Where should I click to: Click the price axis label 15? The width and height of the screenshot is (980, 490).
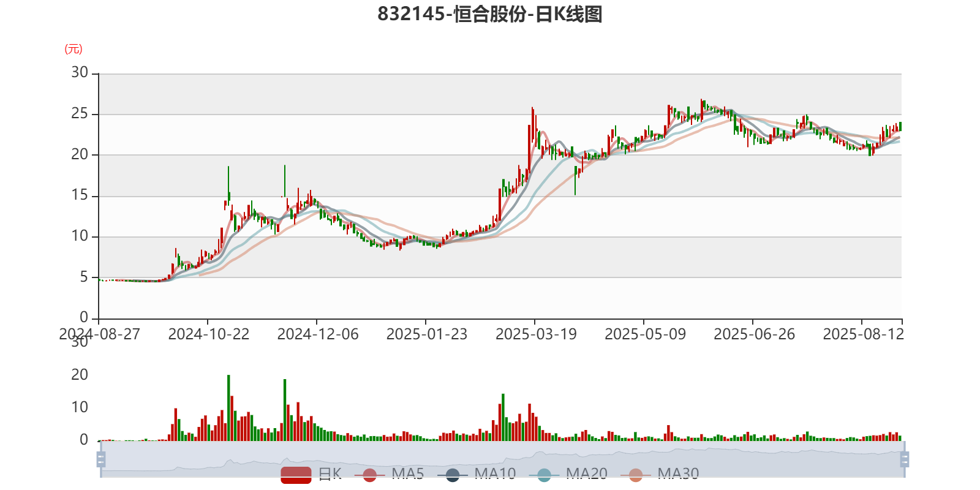click(x=80, y=195)
